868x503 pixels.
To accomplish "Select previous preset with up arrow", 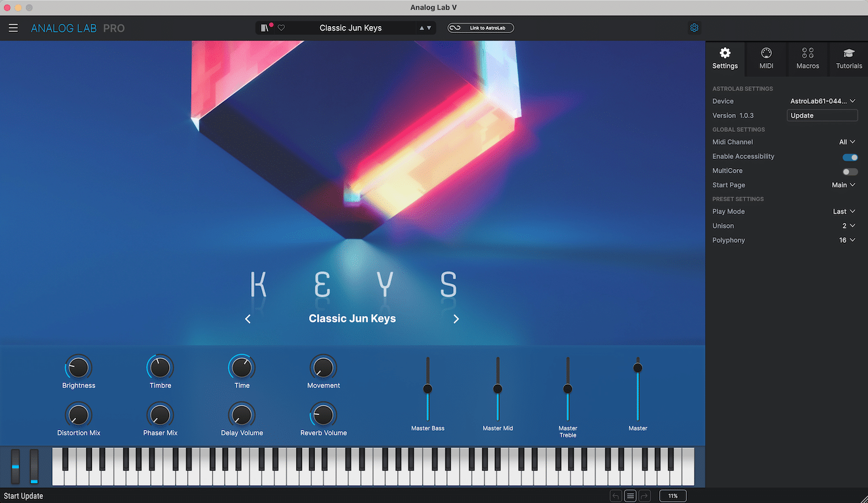I will (422, 28).
